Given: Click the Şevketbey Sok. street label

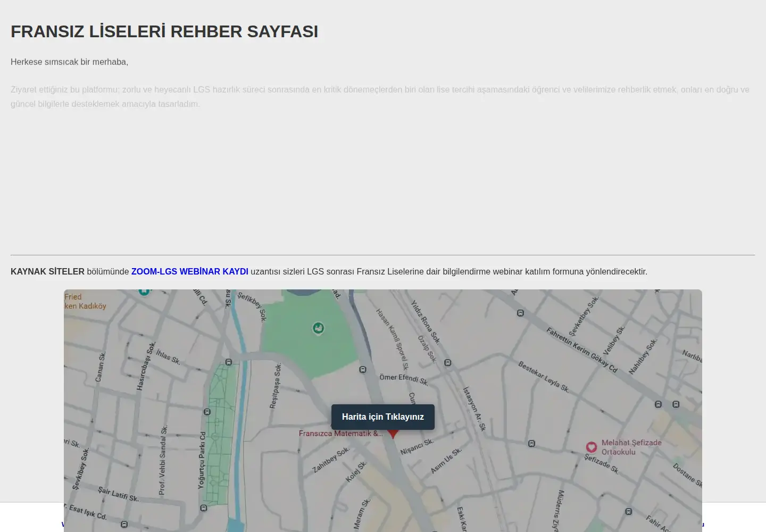Looking at the screenshot, I should [x=584, y=316].
